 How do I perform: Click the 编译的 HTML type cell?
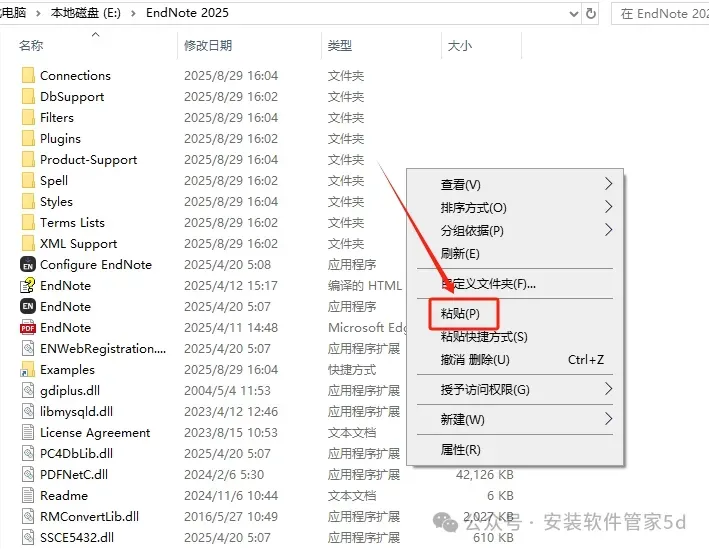[365, 285]
